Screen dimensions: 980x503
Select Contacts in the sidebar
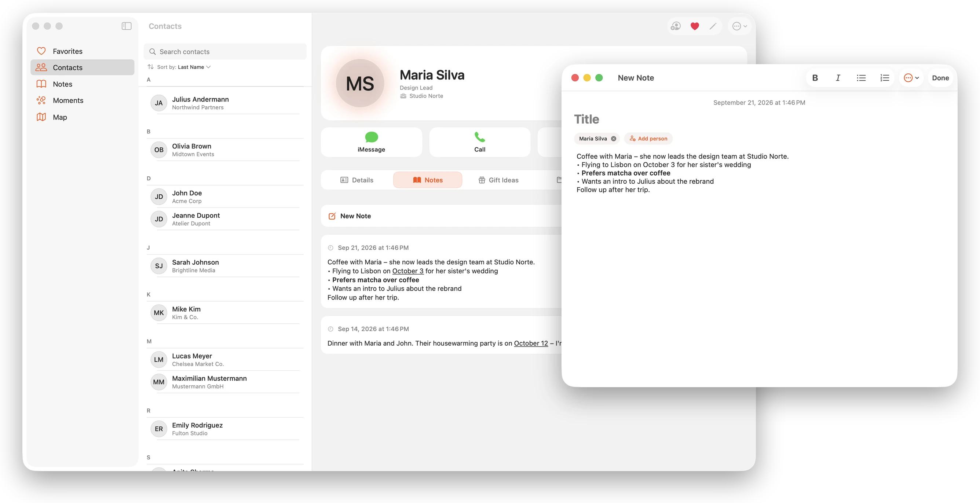82,67
